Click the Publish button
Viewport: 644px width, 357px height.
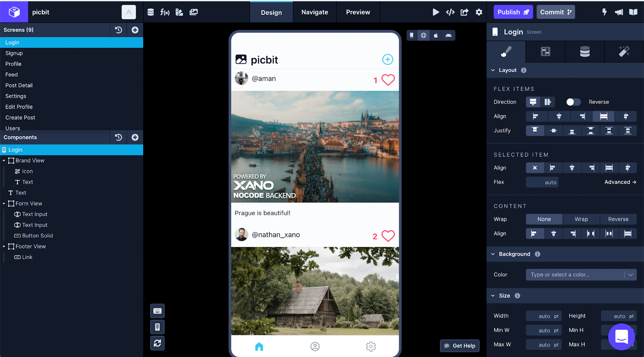513,12
